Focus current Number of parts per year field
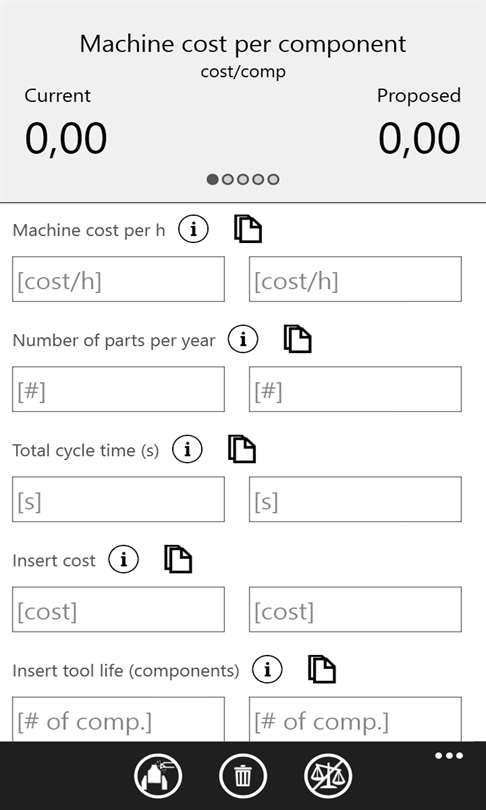 (118, 389)
